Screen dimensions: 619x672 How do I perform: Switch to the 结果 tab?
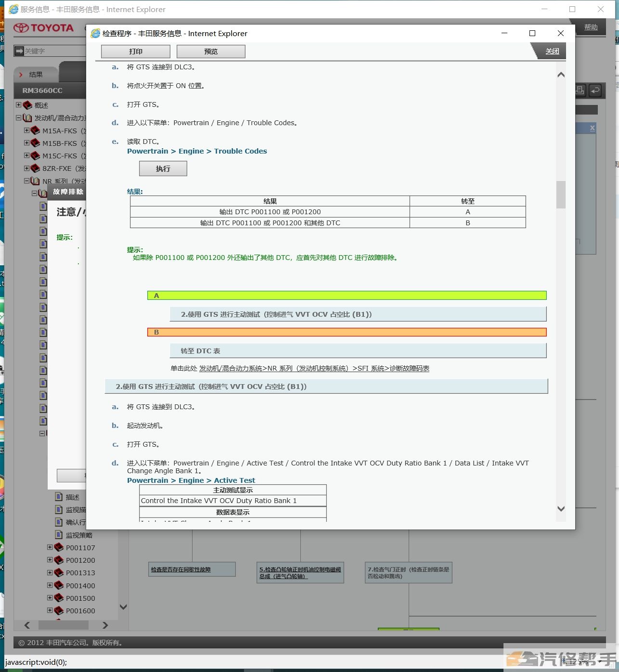36,75
